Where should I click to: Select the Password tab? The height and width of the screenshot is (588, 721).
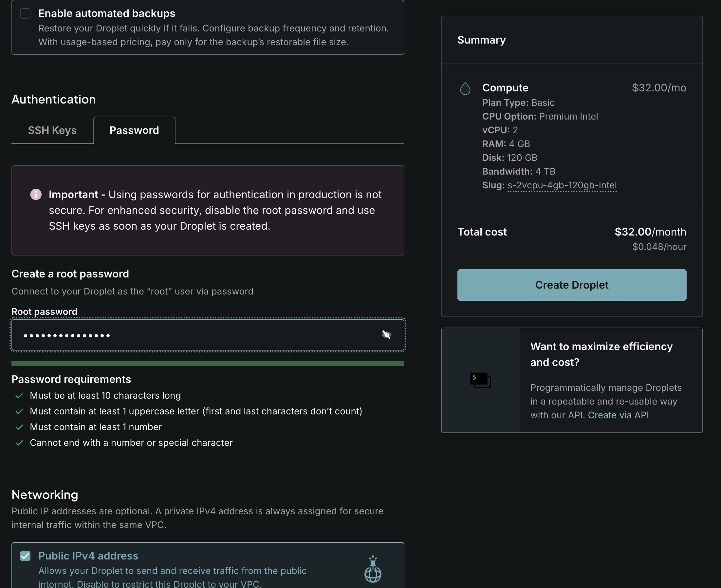134,130
